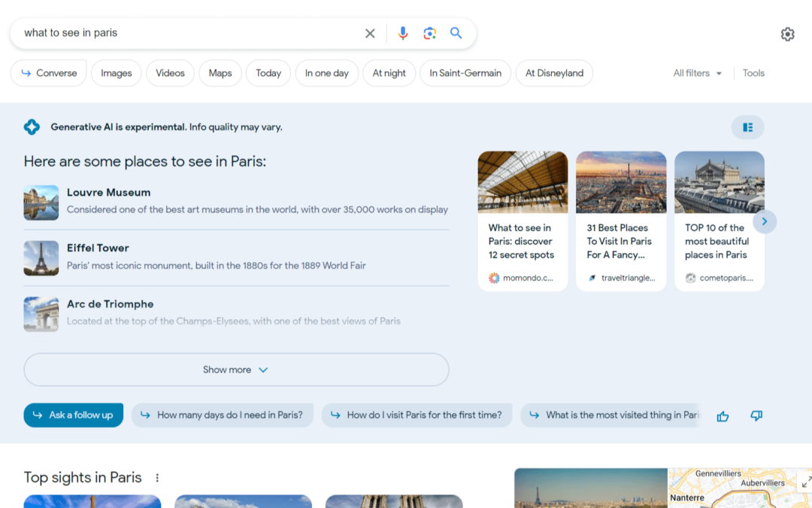This screenshot has width=812, height=508.
Task: Open the Louvre Museum entry title
Action: pos(109,193)
